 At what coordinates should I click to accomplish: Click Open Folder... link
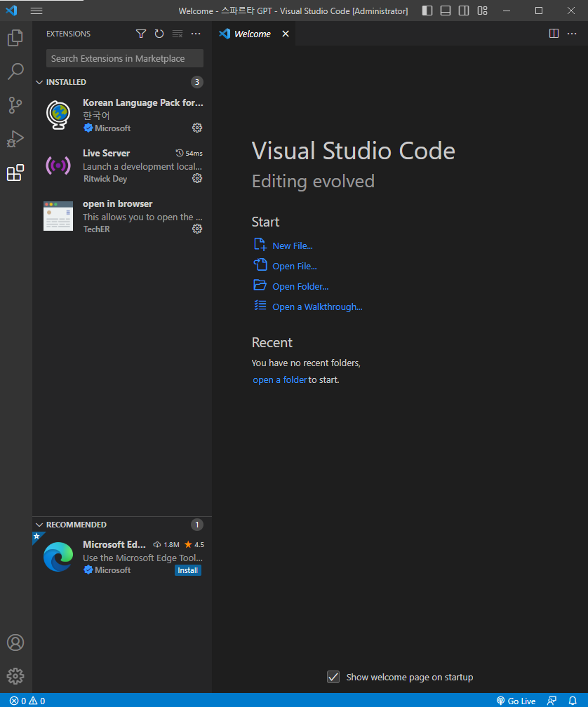coord(300,286)
